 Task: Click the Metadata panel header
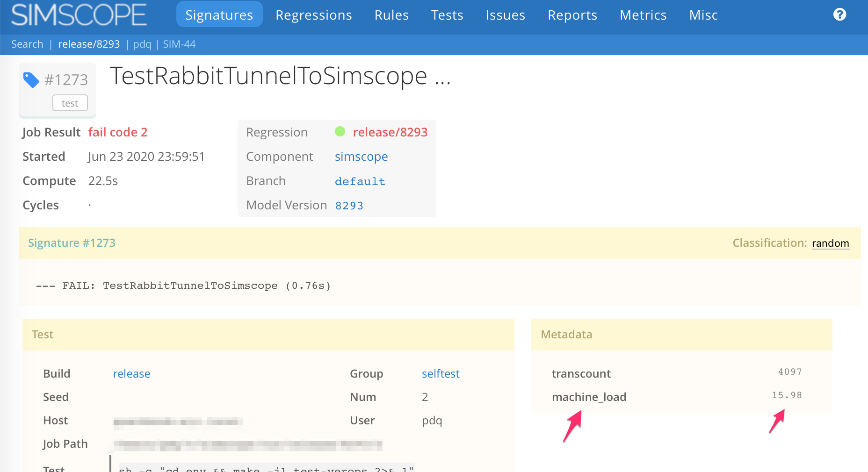pos(681,335)
